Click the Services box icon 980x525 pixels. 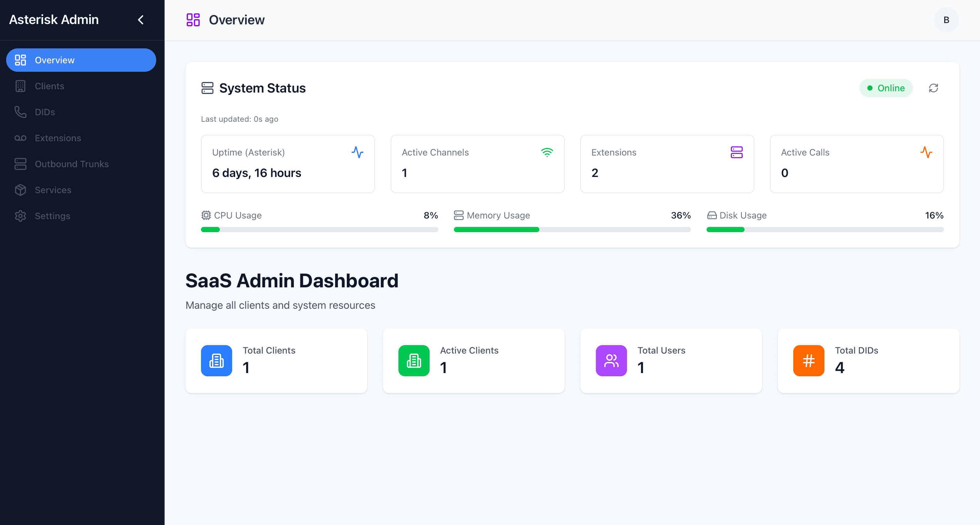(20, 190)
